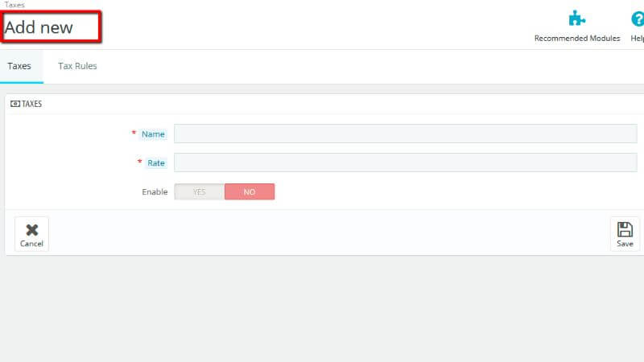Set Enable toggle to YES

(x=199, y=191)
